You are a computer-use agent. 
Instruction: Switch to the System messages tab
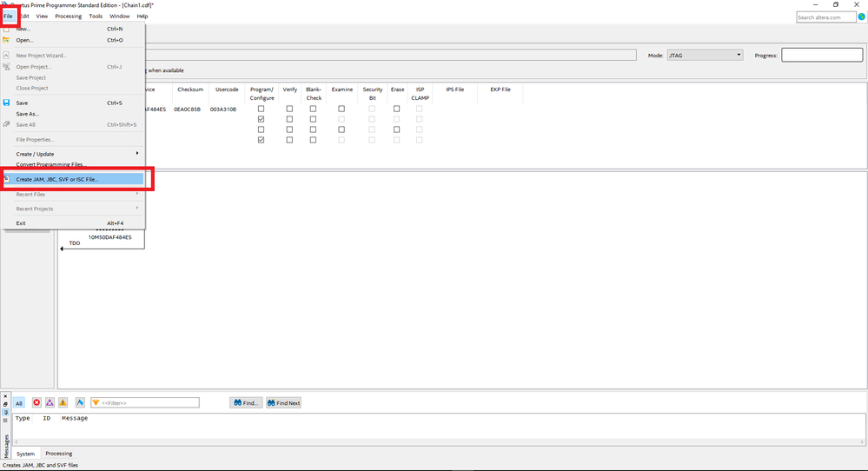click(x=25, y=454)
